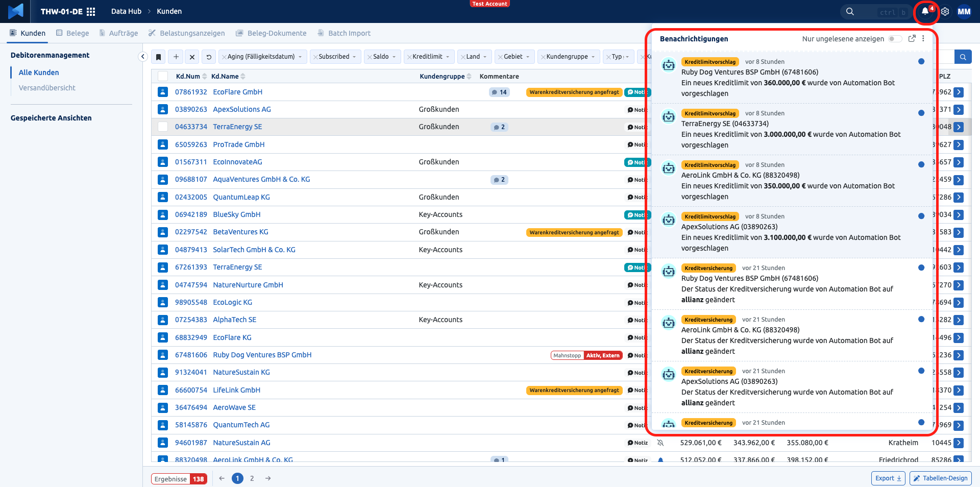Select Versandübersicht in the sidebar
The height and width of the screenshot is (487, 980).
tap(47, 88)
